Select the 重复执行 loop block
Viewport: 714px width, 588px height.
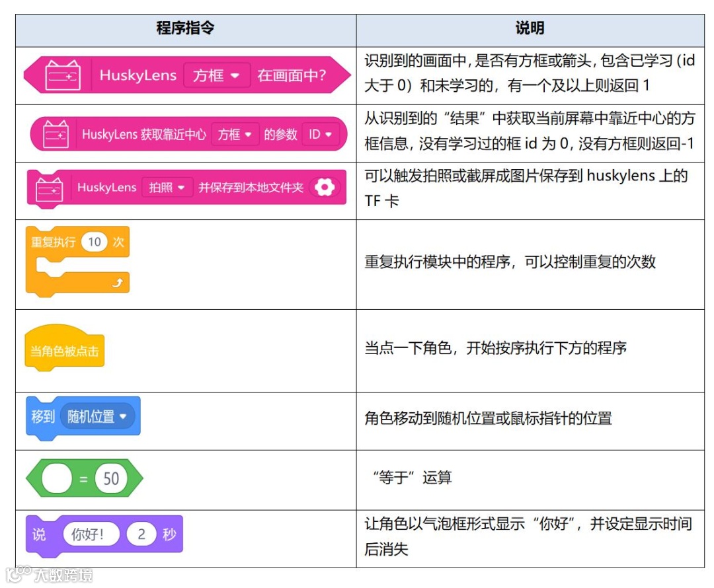78,262
